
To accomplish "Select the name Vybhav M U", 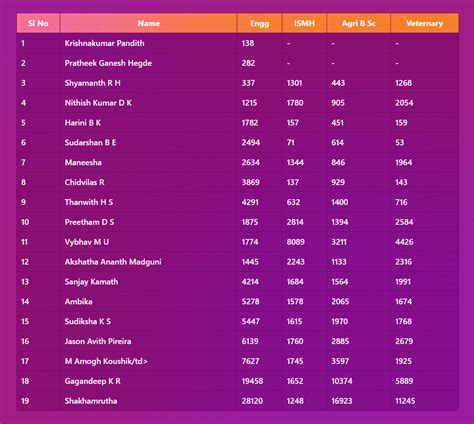I will pos(87,242).
